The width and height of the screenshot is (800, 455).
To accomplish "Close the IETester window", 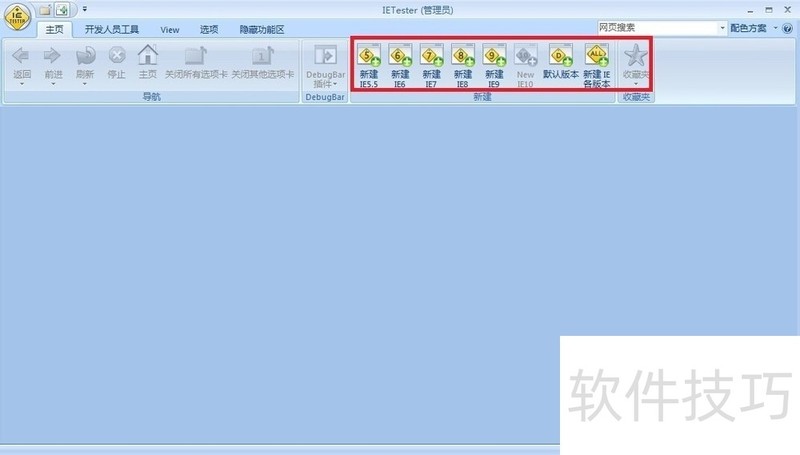I will click(788, 10).
